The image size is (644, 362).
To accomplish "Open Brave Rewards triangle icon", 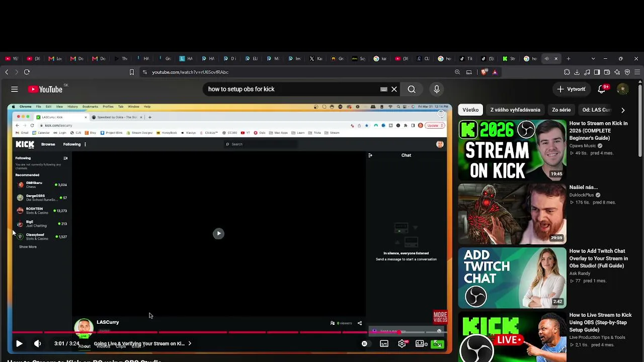I will point(495,72).
